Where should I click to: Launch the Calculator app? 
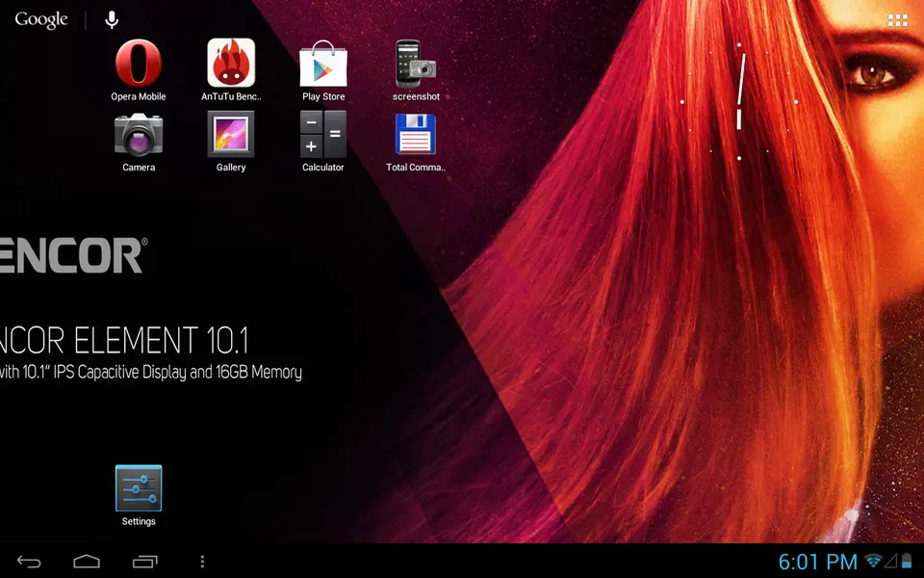[x=323, y=135]
